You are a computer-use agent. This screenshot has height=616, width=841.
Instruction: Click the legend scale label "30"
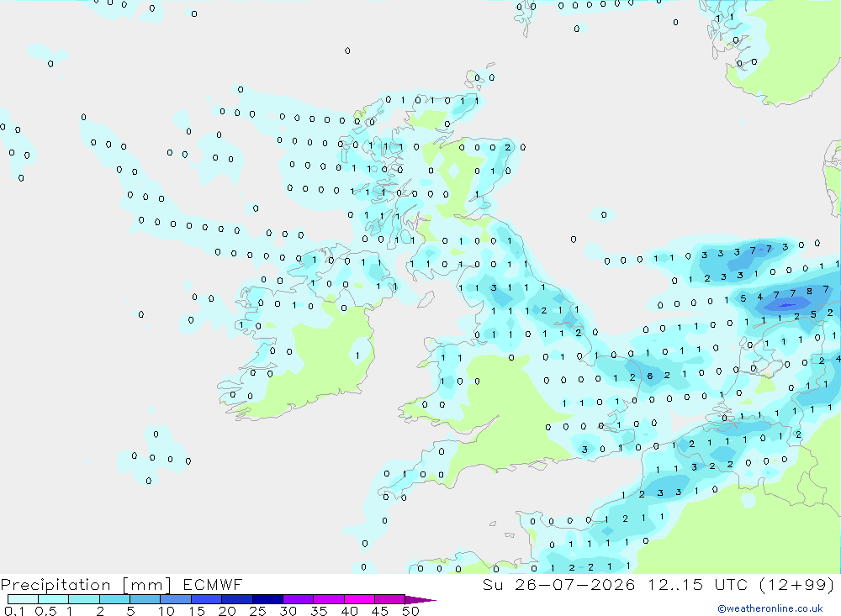(288, 611)
